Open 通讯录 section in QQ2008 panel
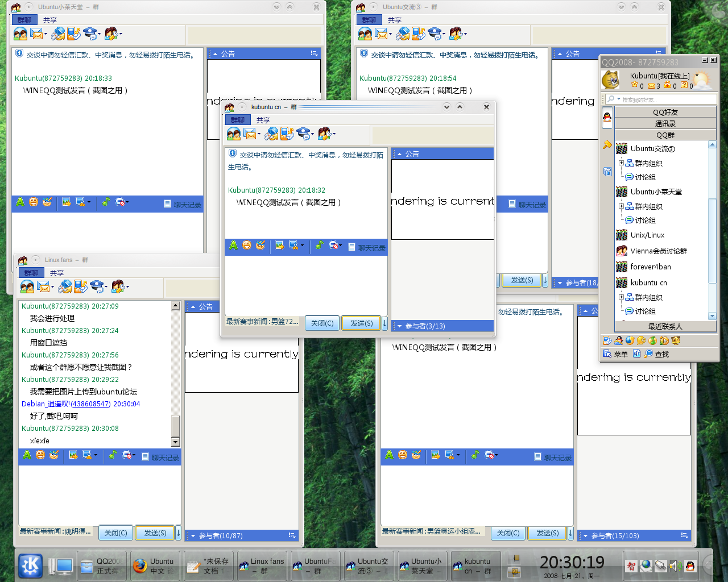Image resolution: width=728 pixels, height=582 pixels. [x=665, y=123]
